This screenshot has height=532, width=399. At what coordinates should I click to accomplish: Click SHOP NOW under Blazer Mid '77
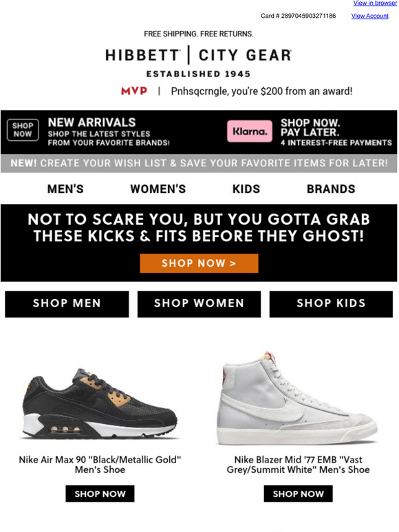click(298, 494)
